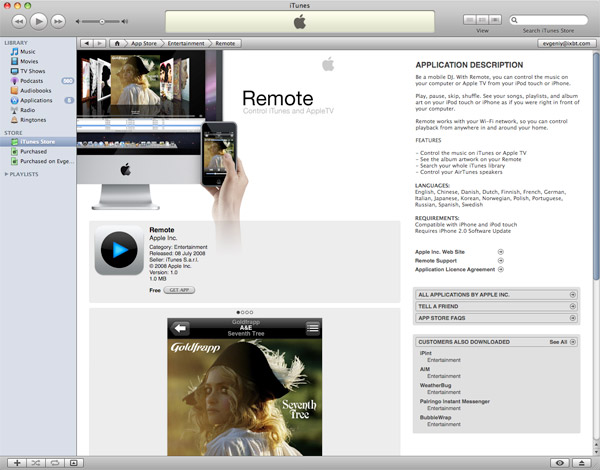Click arrow next to Apple Inc. Web Site
Viewport: 600px width, 470px height.
[501, 252]
